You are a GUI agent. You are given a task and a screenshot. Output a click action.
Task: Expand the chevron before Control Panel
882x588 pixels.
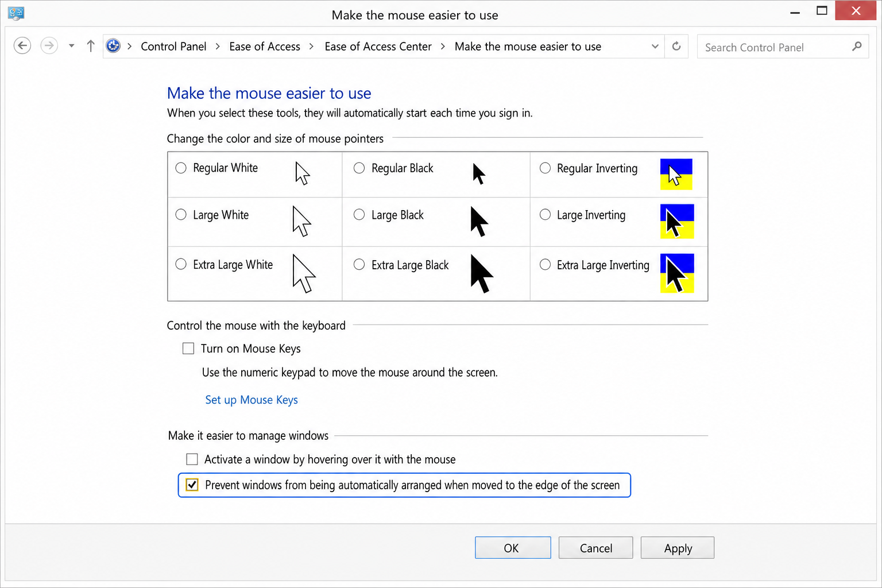[130, 47]
